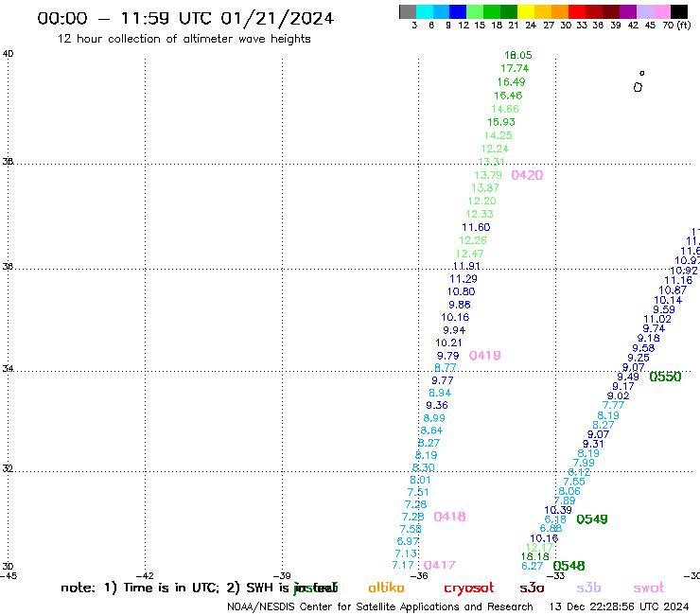Click the wave height value 8.01
The height and width of the screenshot is (615, 700).
pyautogui.click(x=421, y=480)
